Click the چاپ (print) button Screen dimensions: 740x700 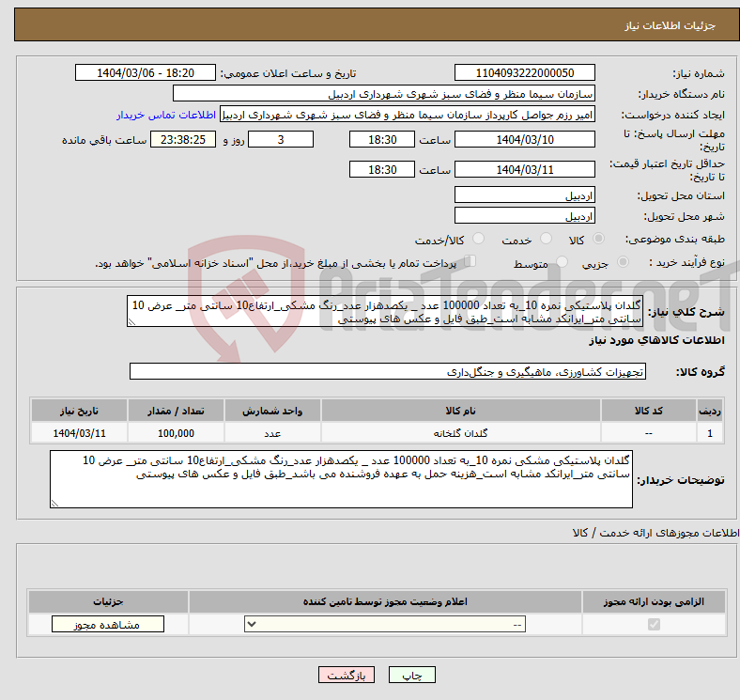pos(411,675)
